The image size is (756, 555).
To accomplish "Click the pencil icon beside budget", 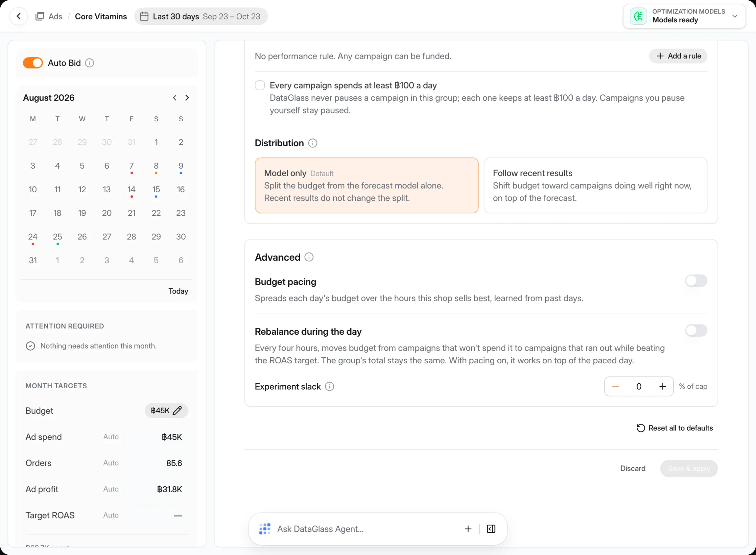I will pos(177,411).
